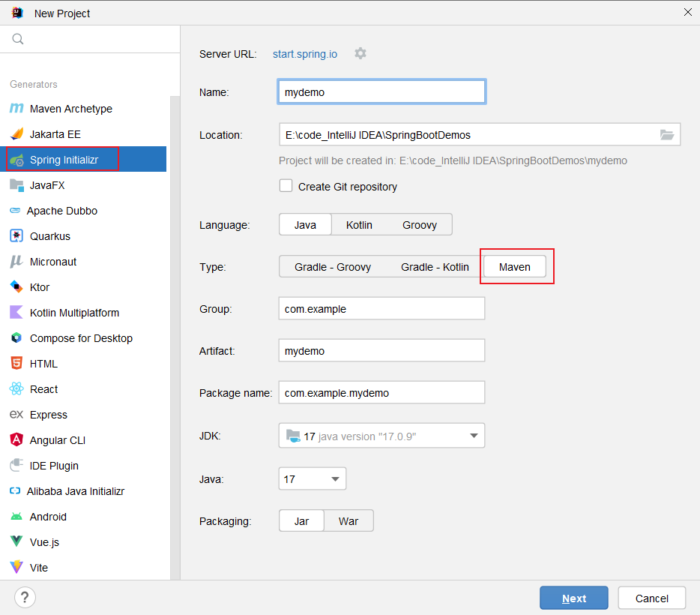Click the Alibaba Java Initializr icon
The height and width of the screenshot is (615, 700).
(15, 490)
